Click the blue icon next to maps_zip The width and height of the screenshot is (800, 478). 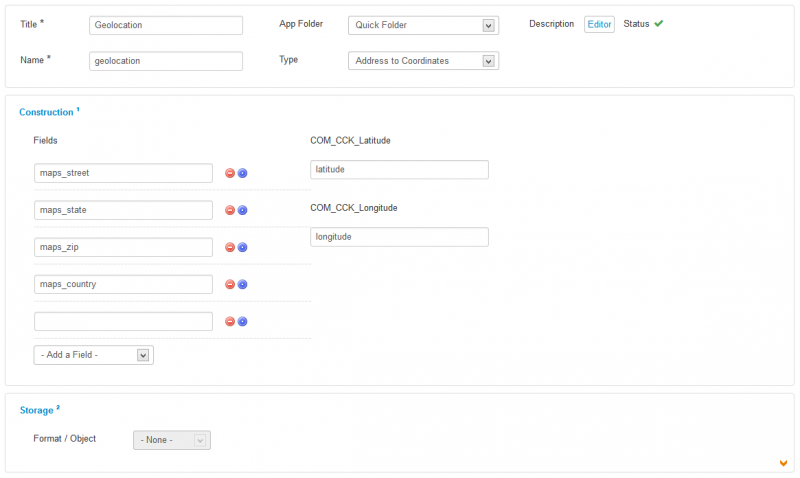click(243, 247)
